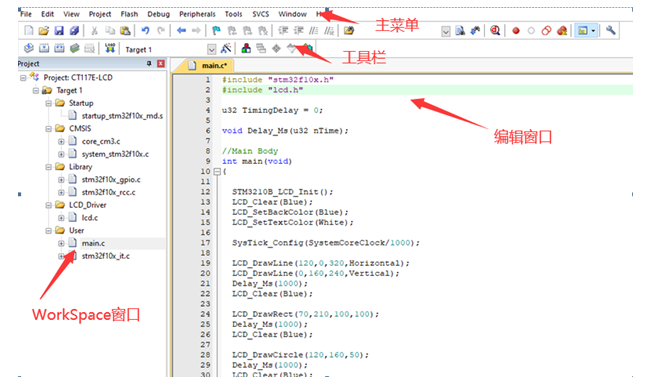Enable or disable the breakpoint, hollow circle icon

click(531, 31)
